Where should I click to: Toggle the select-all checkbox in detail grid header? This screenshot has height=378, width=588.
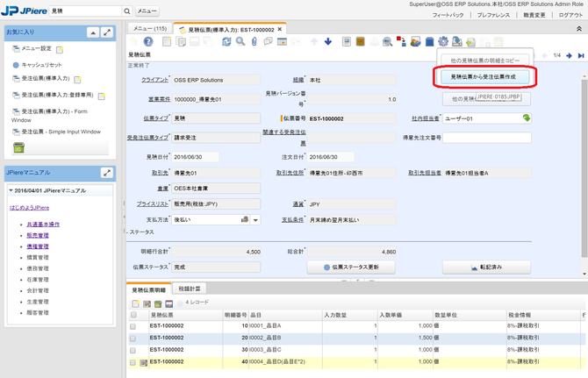[x=133, y=315]
